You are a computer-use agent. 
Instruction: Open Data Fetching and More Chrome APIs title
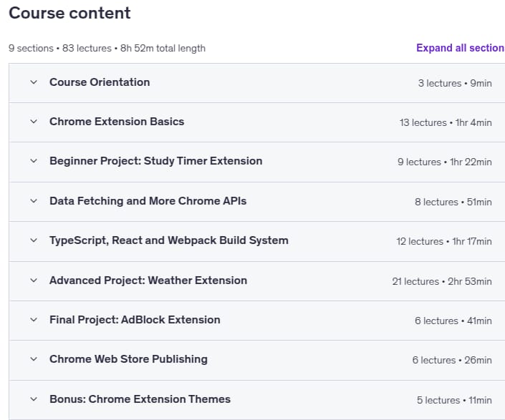(x=148, y=201)
